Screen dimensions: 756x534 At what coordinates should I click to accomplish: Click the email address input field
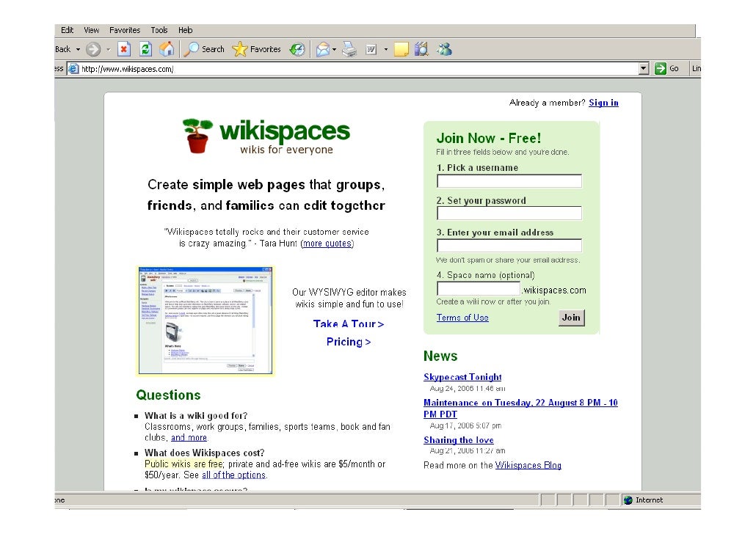click(x=509, y=246)
